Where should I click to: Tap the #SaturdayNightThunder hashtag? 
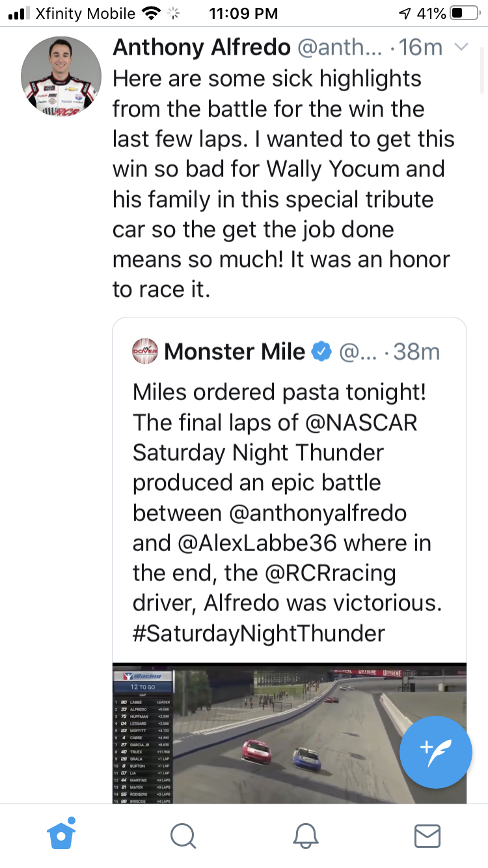coord(258,632)
